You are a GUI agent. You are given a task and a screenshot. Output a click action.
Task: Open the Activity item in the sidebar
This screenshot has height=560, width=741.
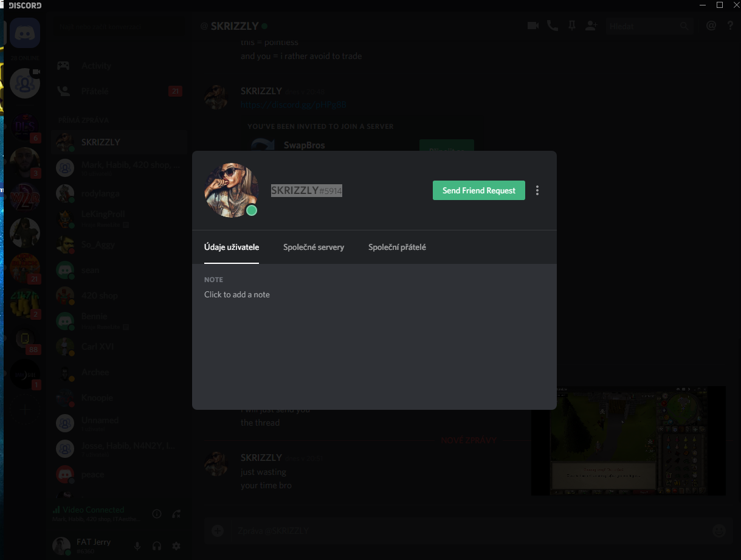tap(119, 66)
